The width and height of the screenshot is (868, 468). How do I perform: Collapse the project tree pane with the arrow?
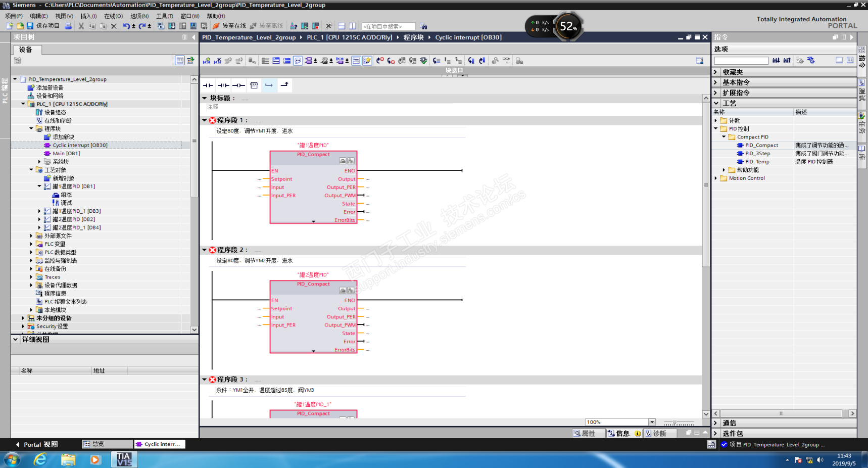(194, 37)
